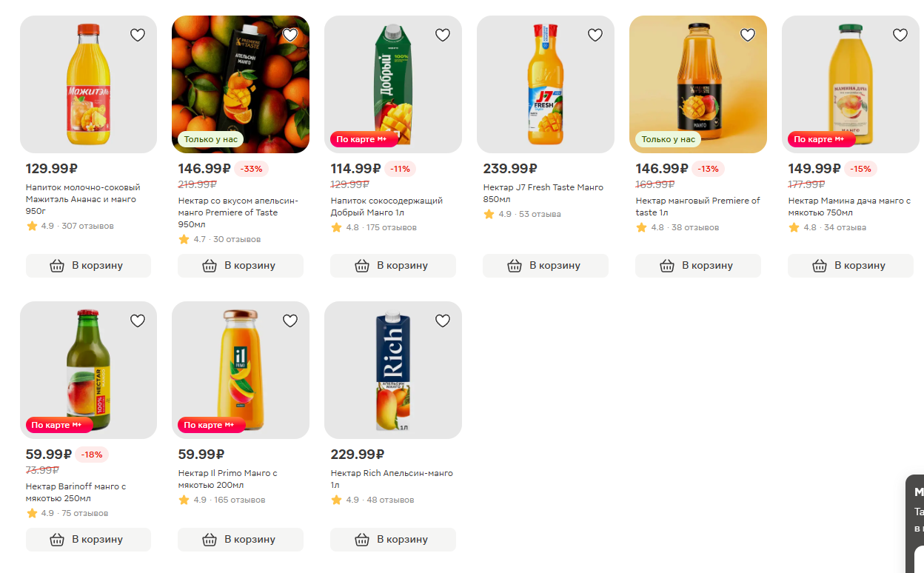Add Мажитэль drink to cart
The image size is (924, 573).
(88, 266)
